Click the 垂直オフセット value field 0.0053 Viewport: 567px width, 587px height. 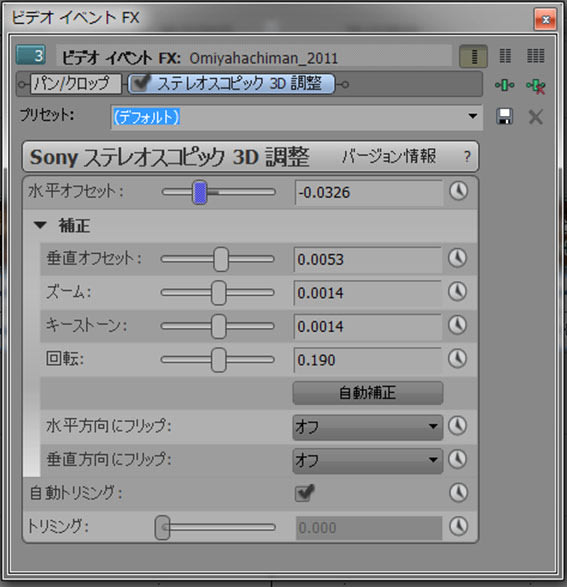pos(368,259)
